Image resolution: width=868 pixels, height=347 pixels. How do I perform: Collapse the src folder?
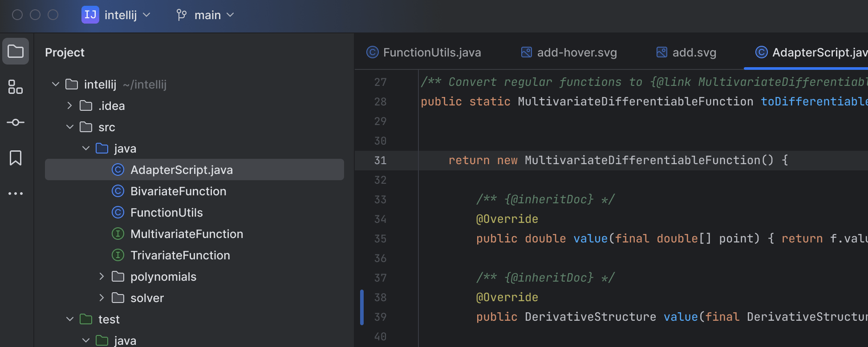tap(70, 127)
